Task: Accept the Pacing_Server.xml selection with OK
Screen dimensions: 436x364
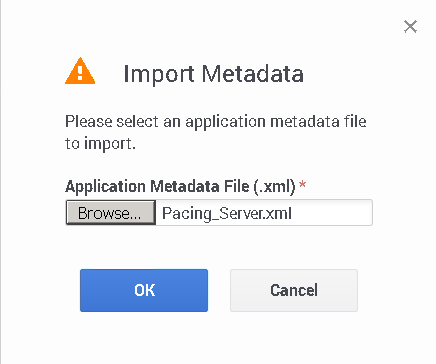Action: [x=144, y=290]
